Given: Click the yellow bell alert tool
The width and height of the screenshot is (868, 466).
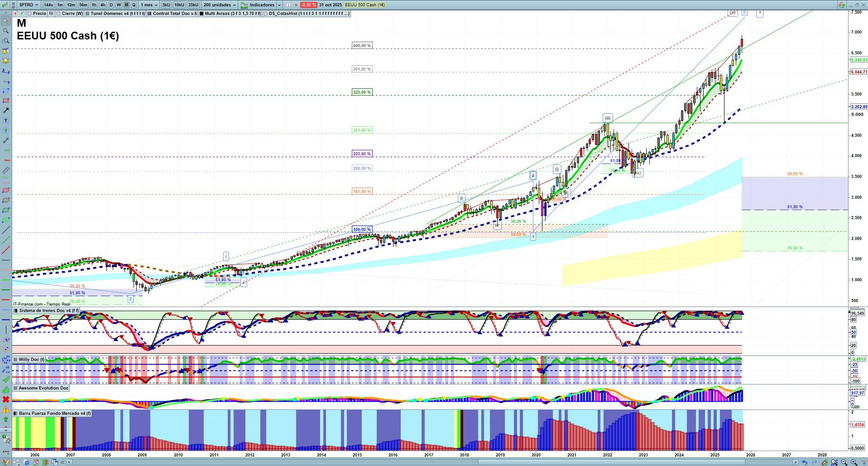Looking at the screenshot, I should point(6,61).
